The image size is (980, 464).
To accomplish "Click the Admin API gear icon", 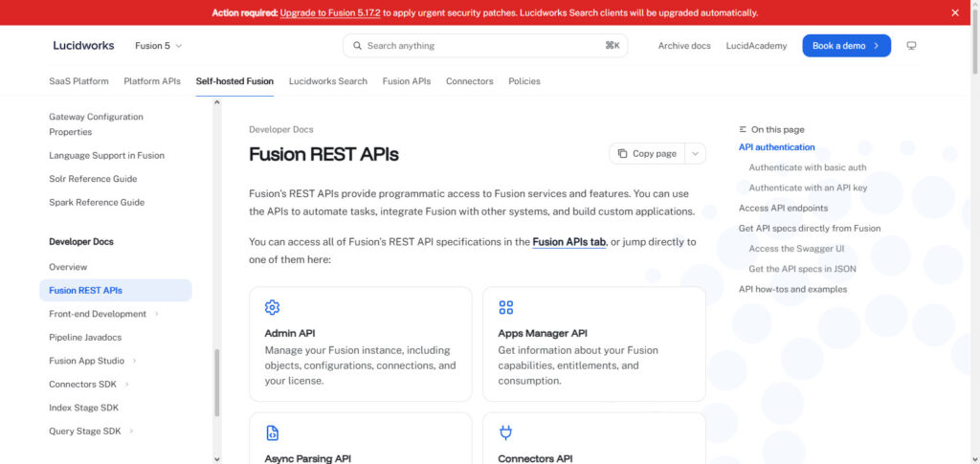I will 272,307.
